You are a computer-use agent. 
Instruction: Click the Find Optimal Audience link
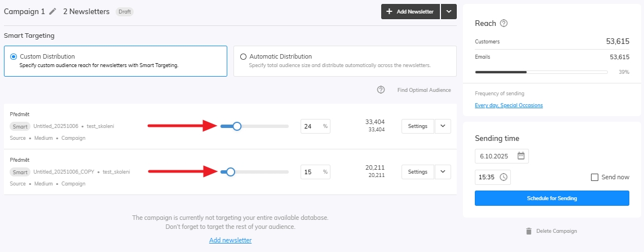424,90
